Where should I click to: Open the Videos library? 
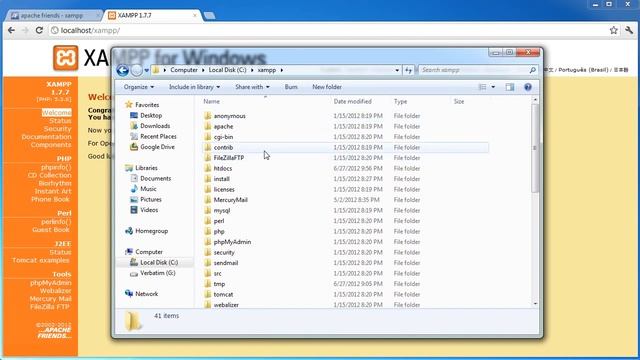pyautogui.click(x=149, y=210)
